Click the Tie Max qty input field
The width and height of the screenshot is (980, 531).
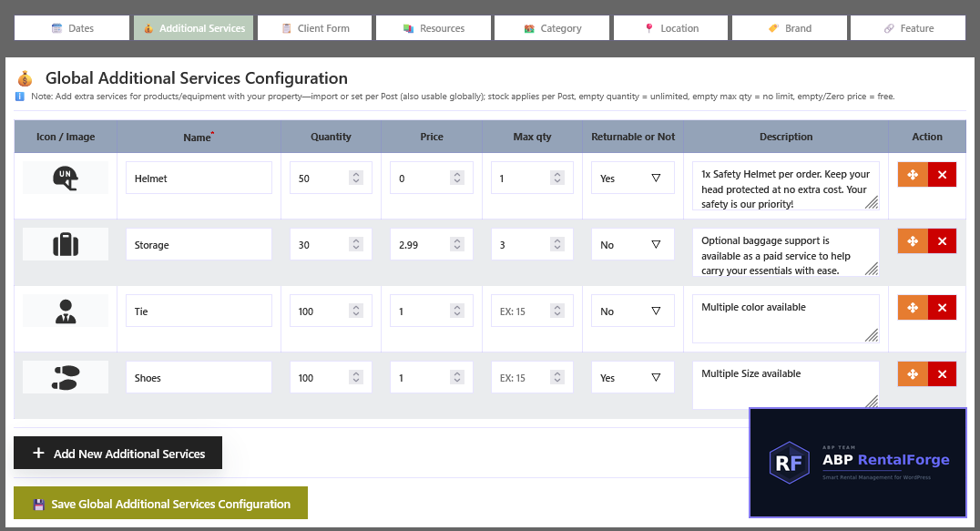532,311
